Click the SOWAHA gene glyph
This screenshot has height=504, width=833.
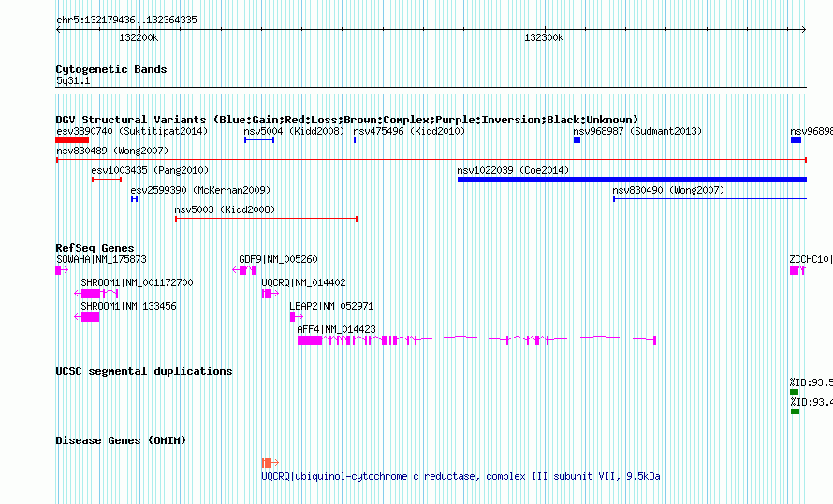coord(62,270)
